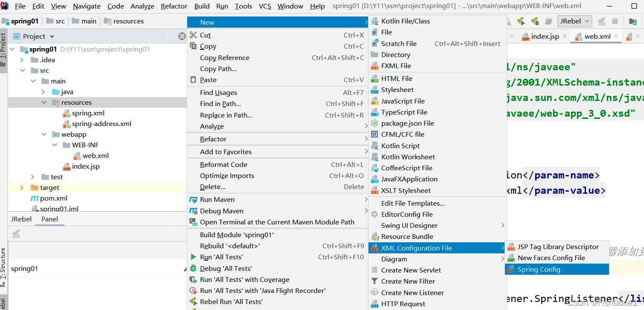Open the Navigate menu
This screenshot has width=644, height=310.
tap(87, 6)
